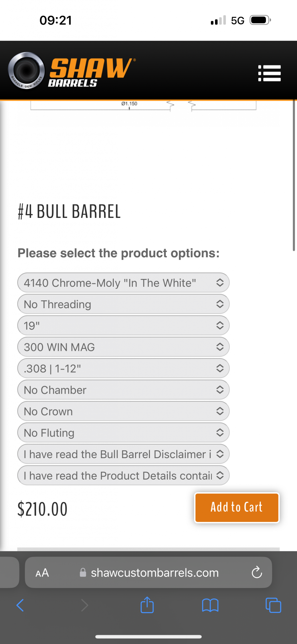This screenshot has height=644, width=297.
Task: Open the No Fluting dropdown
Action: tap(124, 433)
